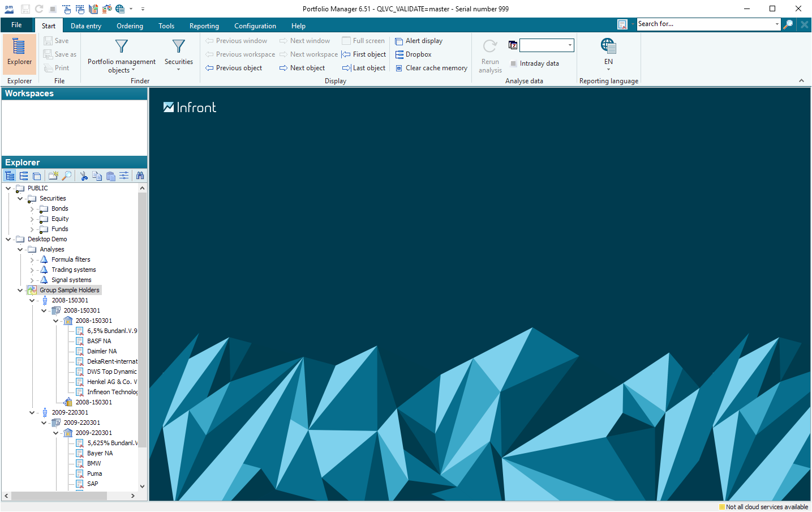
Task: Toggle the Intraday data checkbox
Action: (x=514, y=64)
